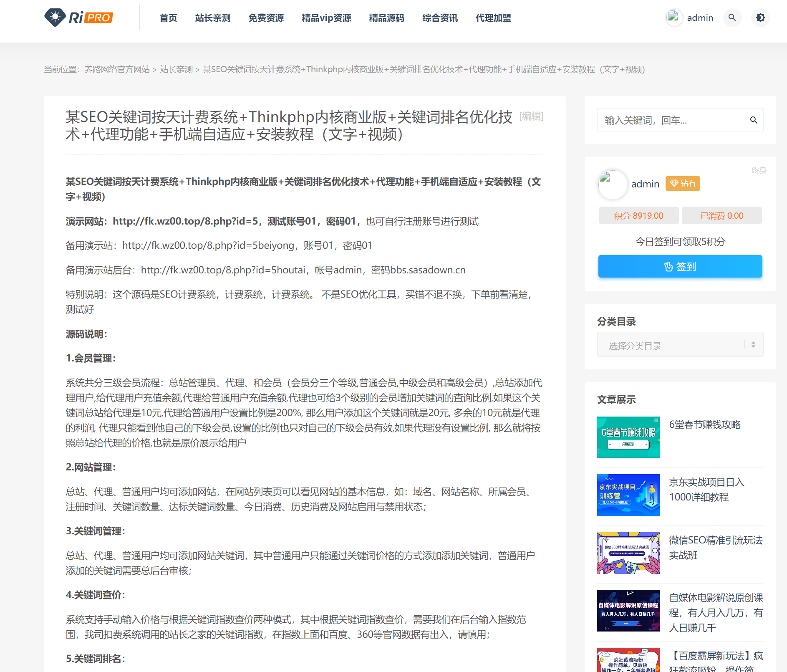Go to 站长亲测 in the navigation
Screen dimensions: 787x672
click(x=212, y=18)
